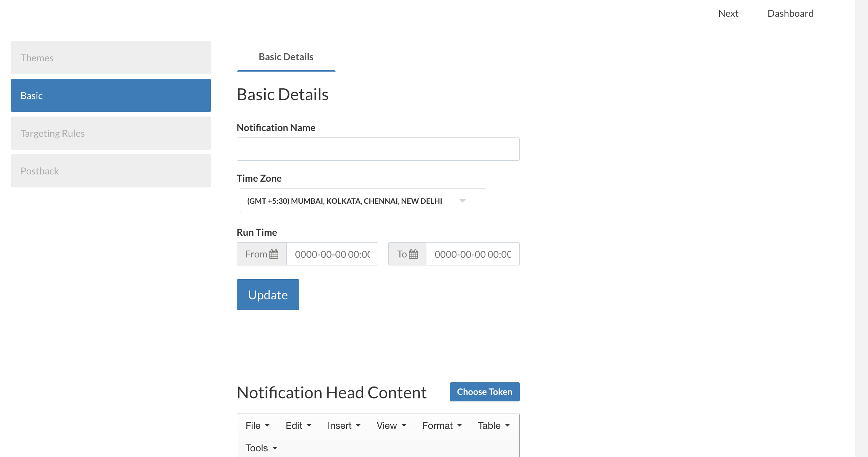Viewport: 868px width, 457px height.
Task: Open the Insert editor menu
Action: [x=344, y=425]
